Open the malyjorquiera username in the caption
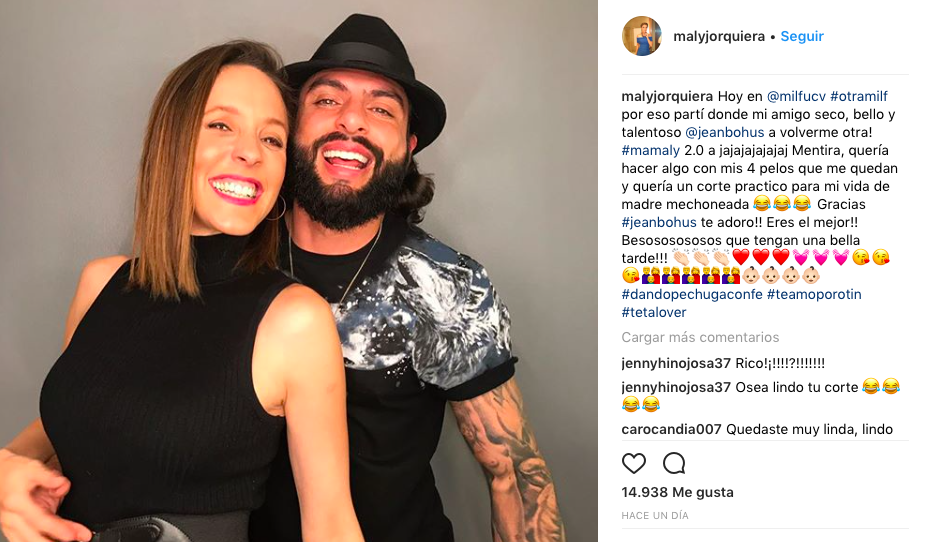Image resolution: width=932 pixels, height=542 pixels. 668,96
